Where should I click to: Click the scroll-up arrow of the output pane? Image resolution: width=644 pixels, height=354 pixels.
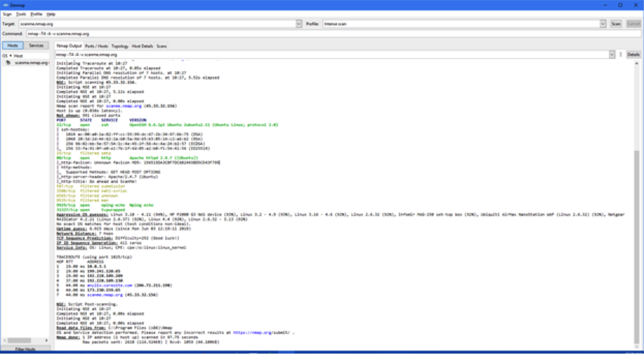(637, 64)
